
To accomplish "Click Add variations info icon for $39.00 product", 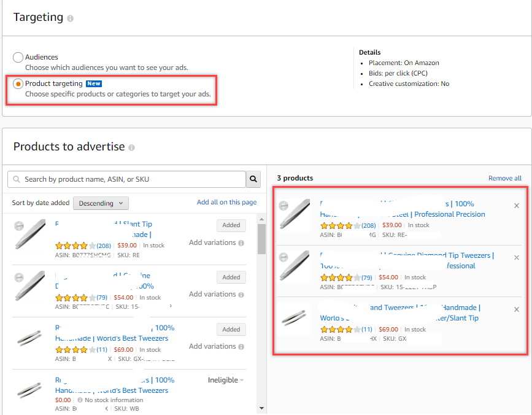I will pyautogui.click(x=241, y=243).
